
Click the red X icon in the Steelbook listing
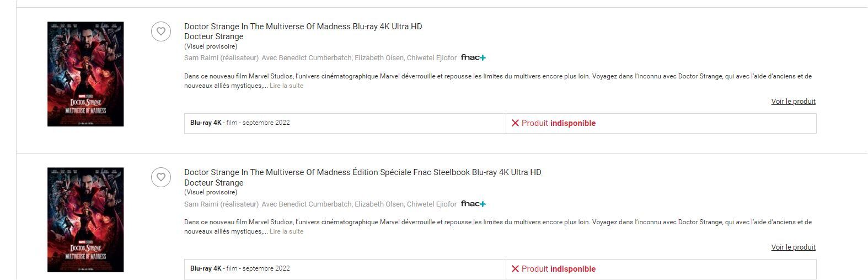(x=515, y=269)
